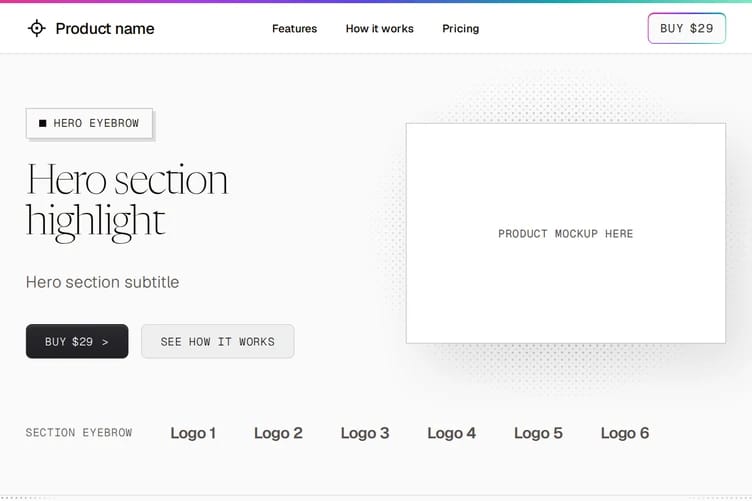The height and width of the screenshot is (501, 752).
Task: Select Logo 3
Action: [365, 433]
